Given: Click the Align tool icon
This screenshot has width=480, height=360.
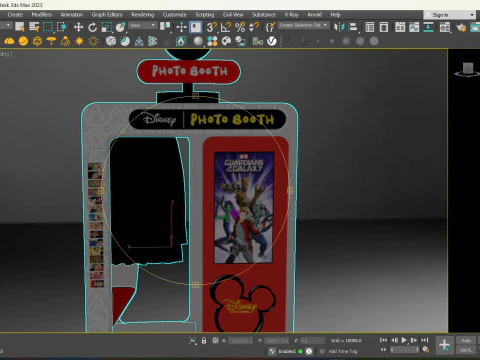Looking at the screenshot, I should [353, 27].
